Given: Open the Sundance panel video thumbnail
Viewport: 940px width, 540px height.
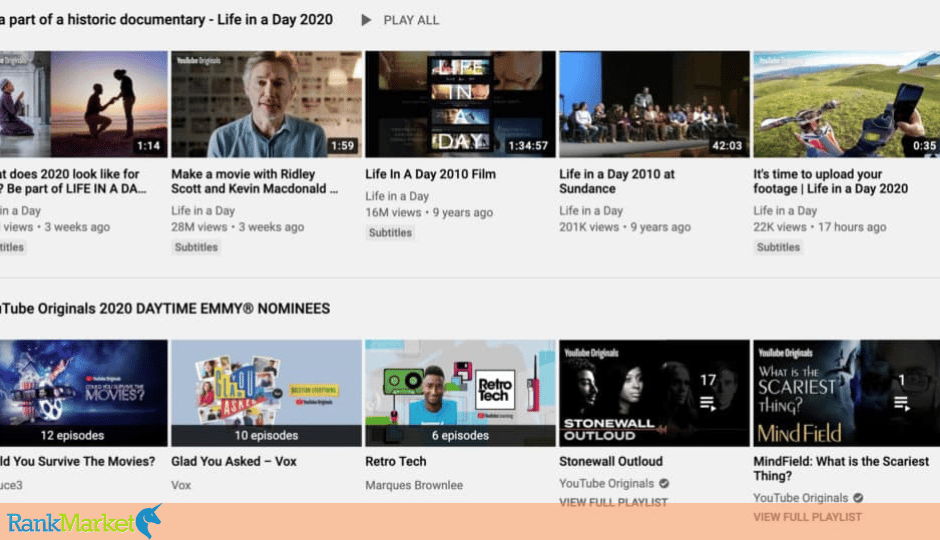Looking at the screenshot, I should (654, 104).
